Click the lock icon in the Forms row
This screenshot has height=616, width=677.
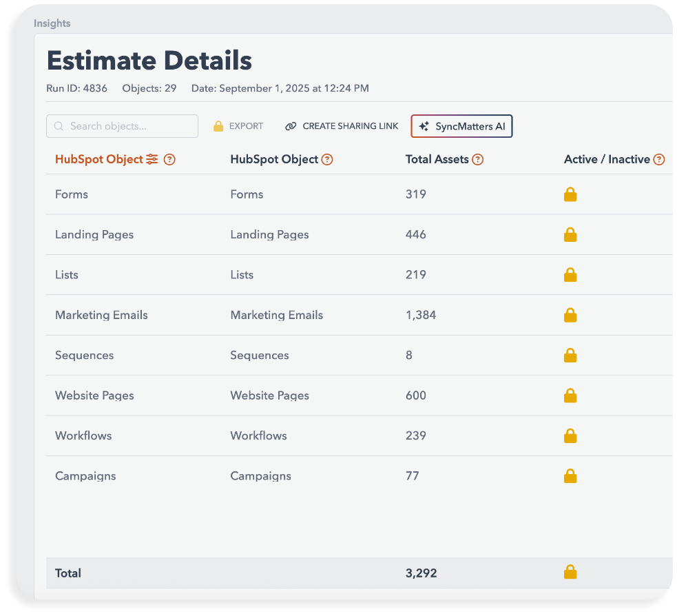coord(570,195)
